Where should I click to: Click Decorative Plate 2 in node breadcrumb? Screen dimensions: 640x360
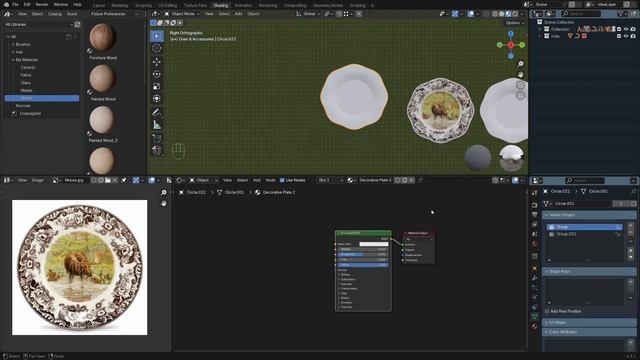click(279, 192)
